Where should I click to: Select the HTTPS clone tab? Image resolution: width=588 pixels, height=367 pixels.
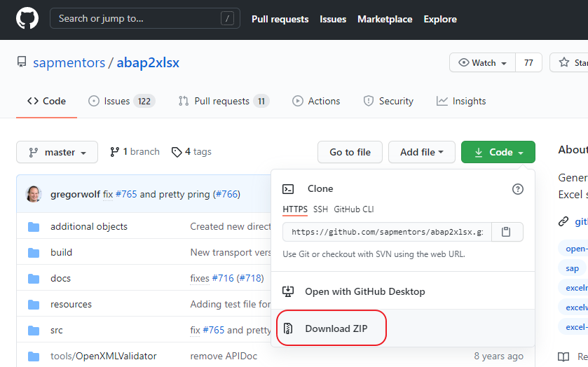click(x=295, y=209)
